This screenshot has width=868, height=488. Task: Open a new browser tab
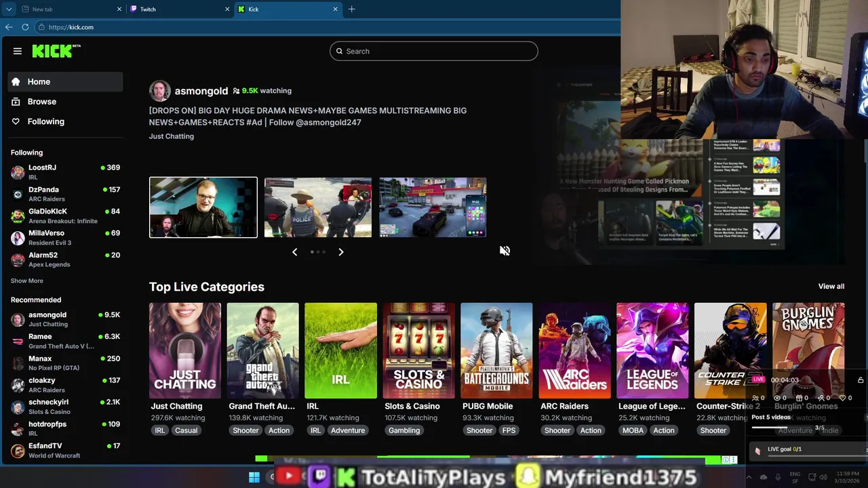coord(351,9)
